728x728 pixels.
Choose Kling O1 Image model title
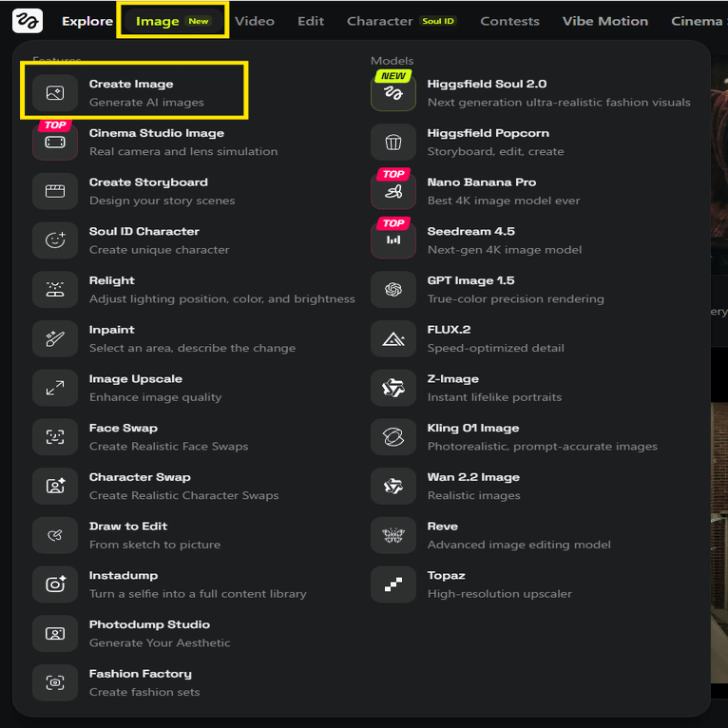[x=473, y=429]
